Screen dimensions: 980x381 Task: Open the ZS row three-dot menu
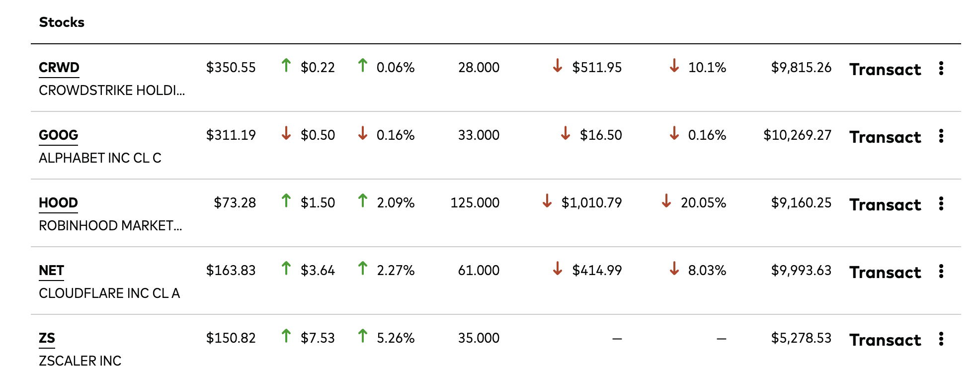tap(941, 339)
